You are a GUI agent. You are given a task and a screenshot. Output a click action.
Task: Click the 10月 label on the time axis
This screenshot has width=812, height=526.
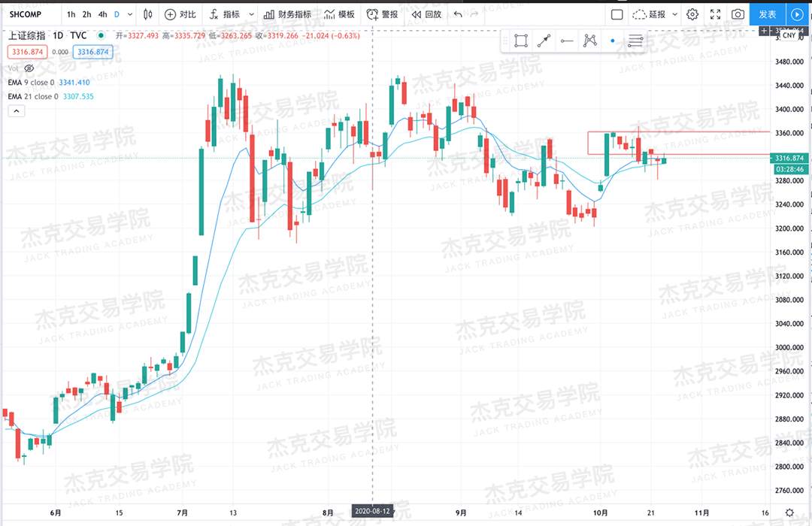[x=600, y=512]
